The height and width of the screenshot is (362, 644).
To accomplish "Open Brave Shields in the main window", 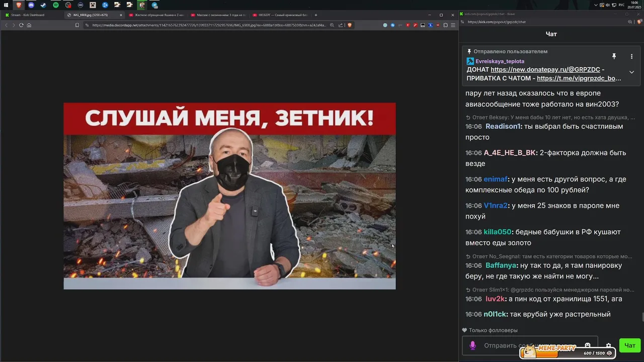I will point(349,25).
